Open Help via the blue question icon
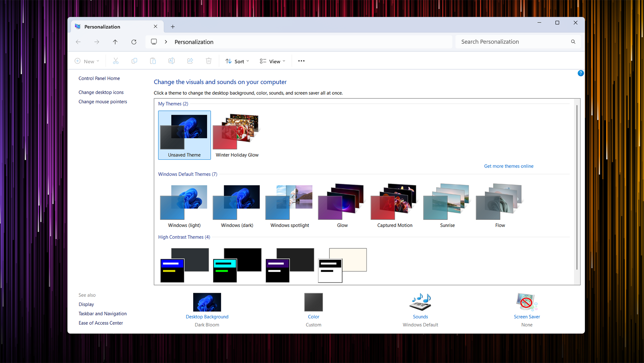 point(581,73)
